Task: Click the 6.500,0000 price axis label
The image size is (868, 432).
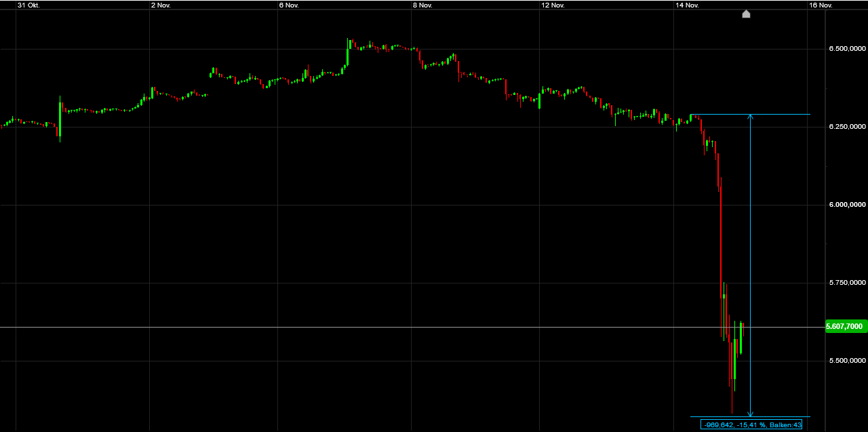Action: point(846,49)
